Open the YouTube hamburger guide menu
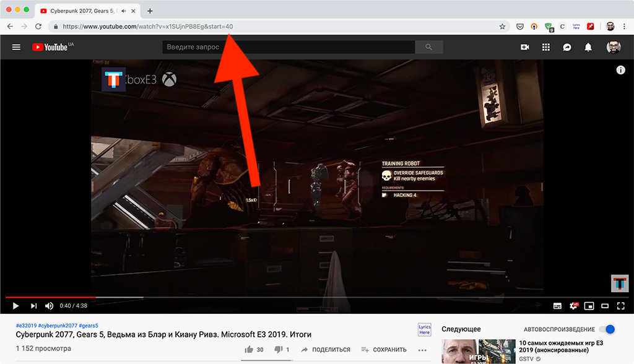 pyautogui.click(x=16, y=47)
